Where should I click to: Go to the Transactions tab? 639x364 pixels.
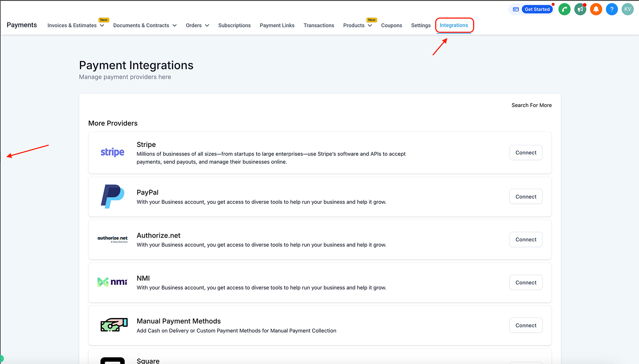pyautogui.click(x=319, y=25)
